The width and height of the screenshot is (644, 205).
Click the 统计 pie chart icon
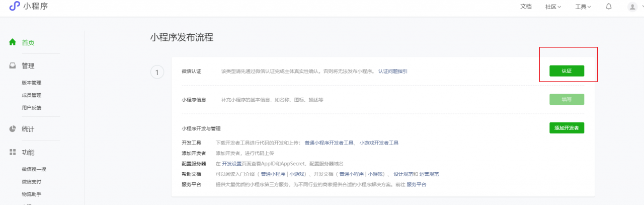point(13,129)
